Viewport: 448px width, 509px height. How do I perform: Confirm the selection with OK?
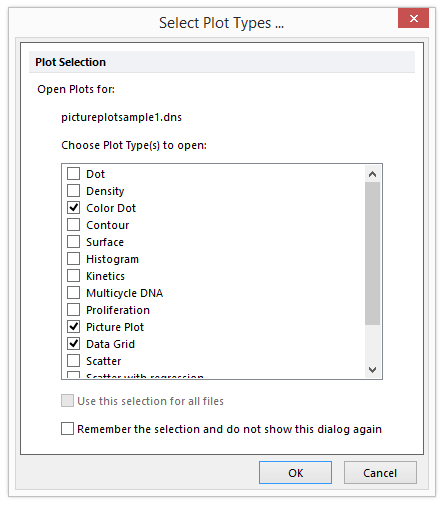[295, 473]
